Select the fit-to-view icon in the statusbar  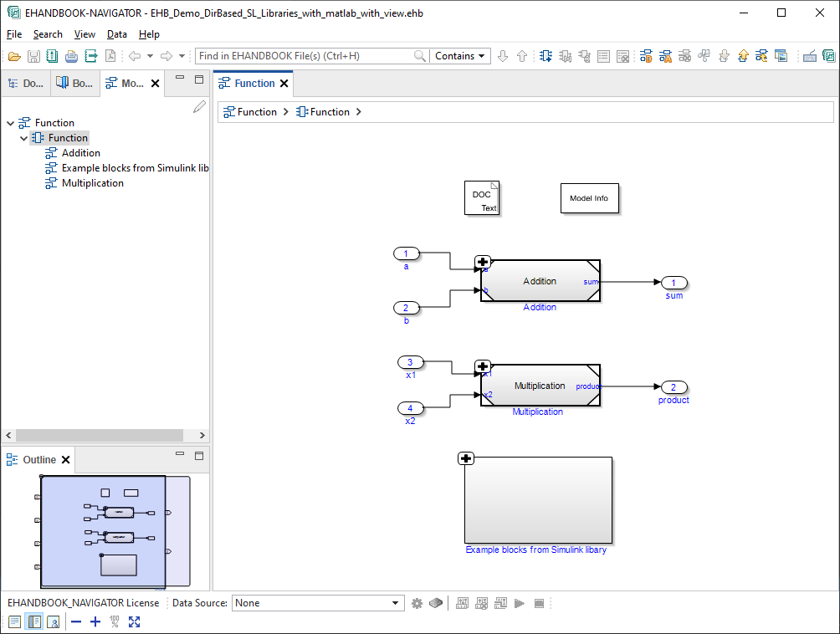pyautogui.click(x=134, y=621)
